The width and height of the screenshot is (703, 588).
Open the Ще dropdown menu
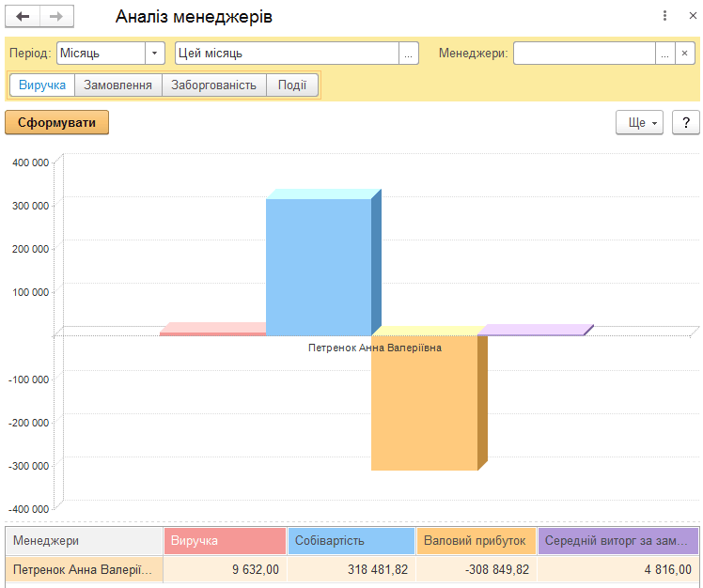pos(639,122)
